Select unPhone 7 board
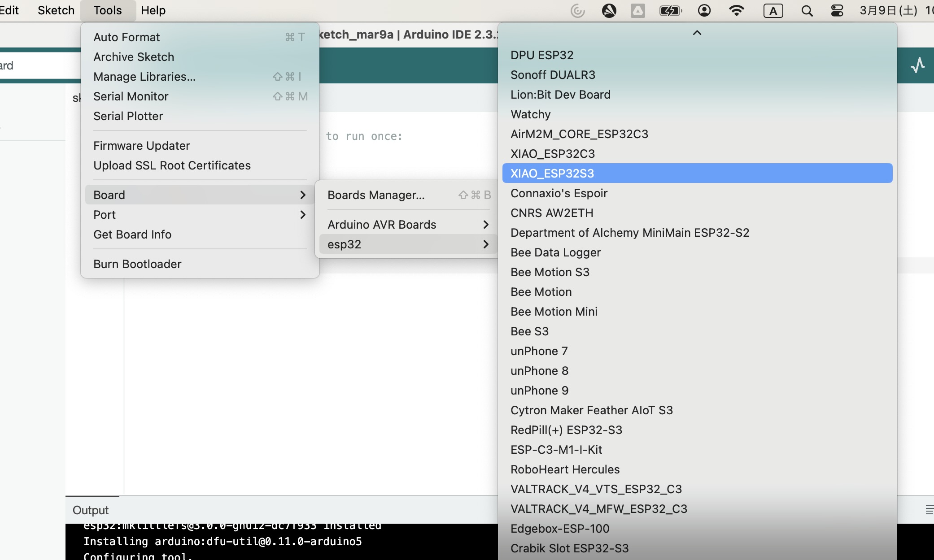The width and height of the screenshot is (934, 560). [697, 351]
